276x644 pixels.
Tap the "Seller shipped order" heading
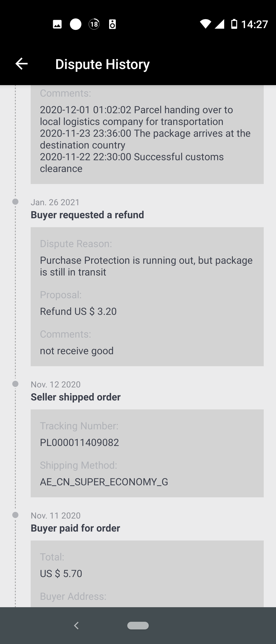pyautogui.click(x=76, y=397)
